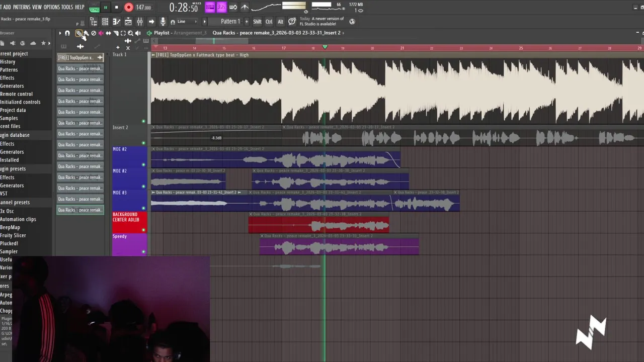The width and height of the screenshot is (644, 362).
Task: Open the TOOLS menu
Action: tap(67, 7)
